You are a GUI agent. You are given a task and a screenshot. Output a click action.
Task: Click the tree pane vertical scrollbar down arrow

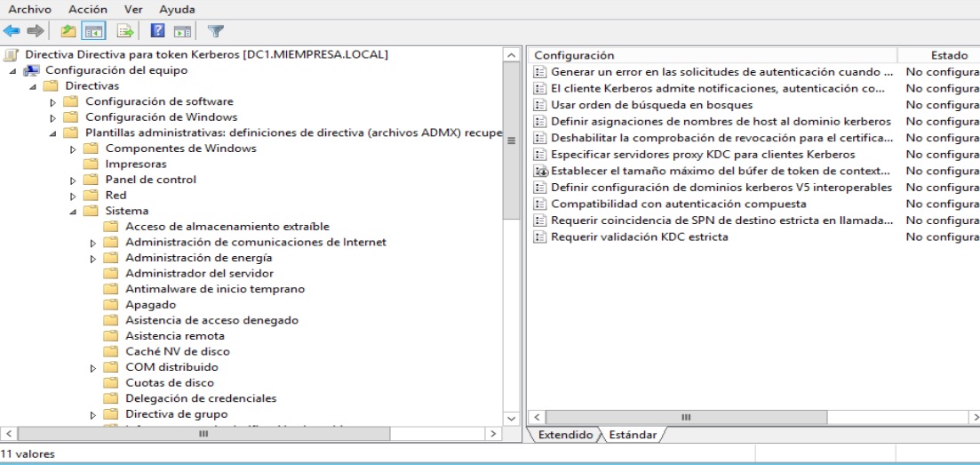point(511,418)
